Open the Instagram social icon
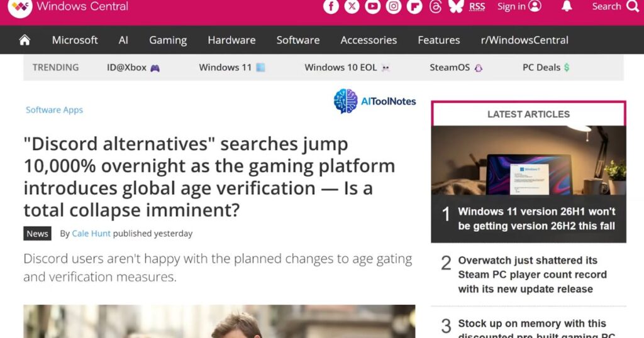 394,6
